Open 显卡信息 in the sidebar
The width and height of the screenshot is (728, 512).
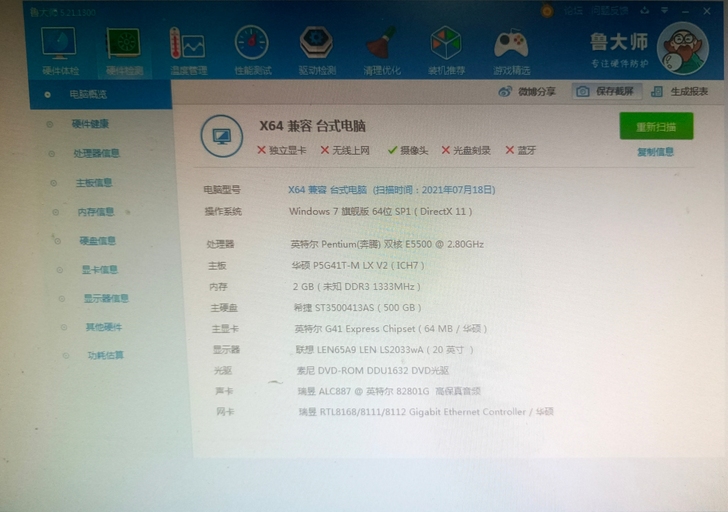100,270
